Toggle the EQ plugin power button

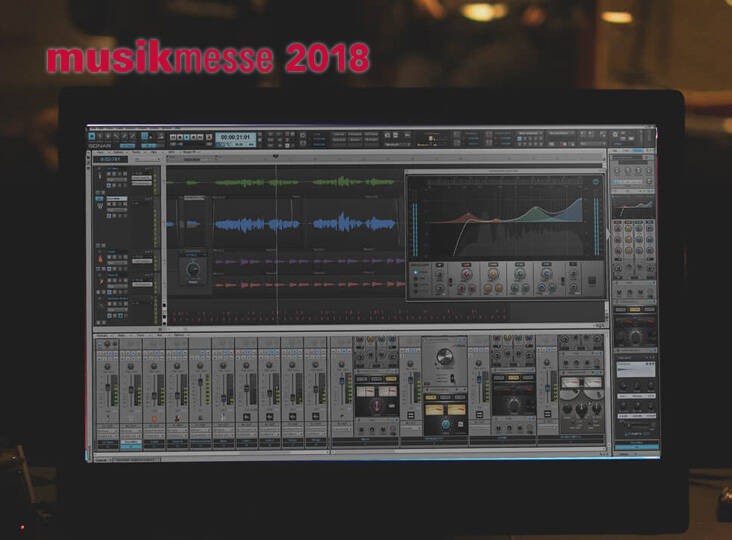(x=596, y=182)
